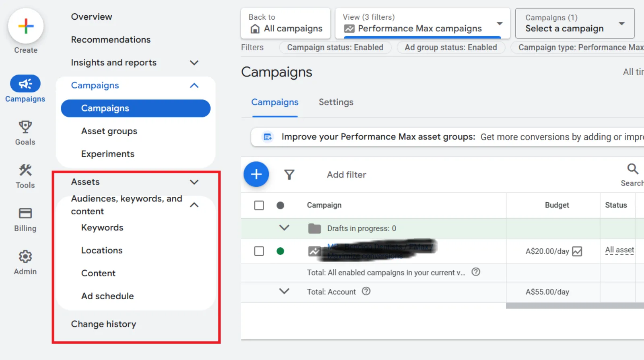This screenshot has width=644, height=360.
Task: Open Change history
Action: pos(103,324)
